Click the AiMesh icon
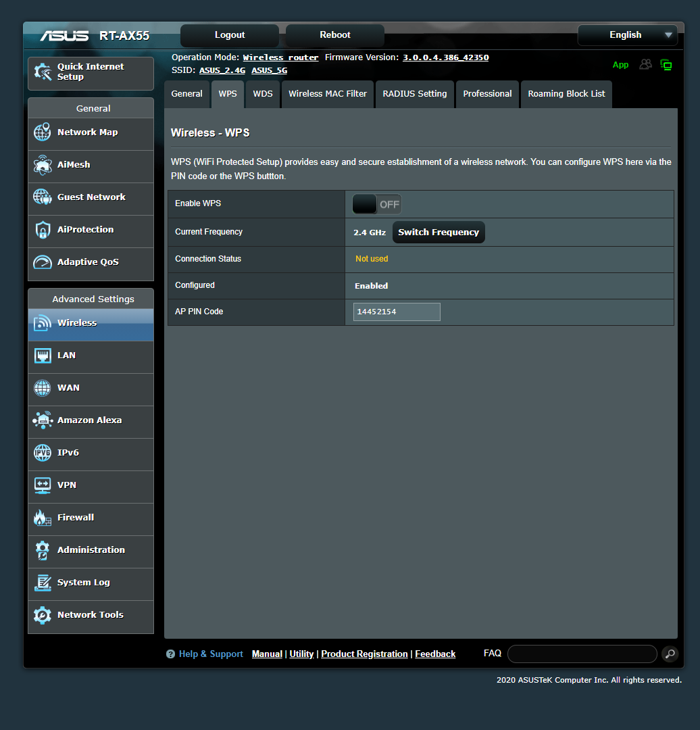The height and width of the screenshot is (730, 700). (x=43, y=165)
